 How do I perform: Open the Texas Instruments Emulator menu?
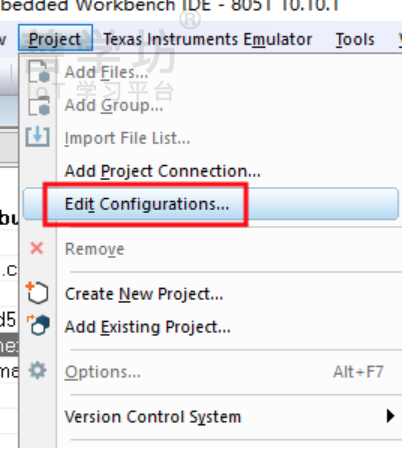[x=208, y=39]
